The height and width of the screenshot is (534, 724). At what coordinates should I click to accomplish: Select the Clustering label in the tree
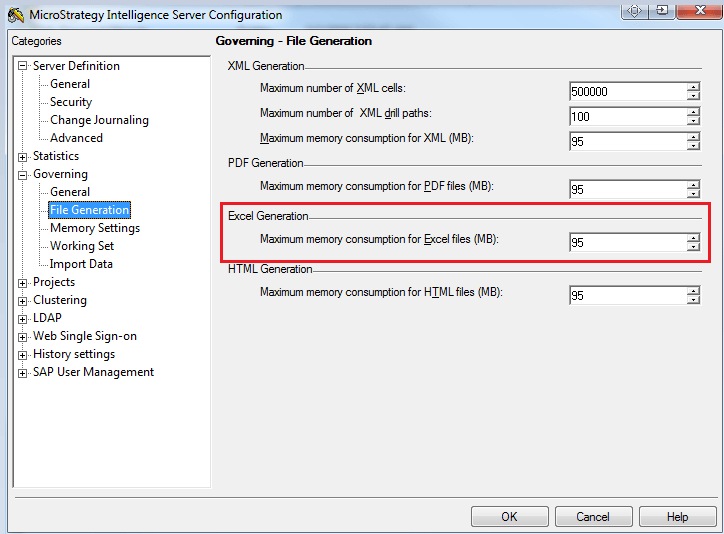pyautogui.click(x=60, y=300)
